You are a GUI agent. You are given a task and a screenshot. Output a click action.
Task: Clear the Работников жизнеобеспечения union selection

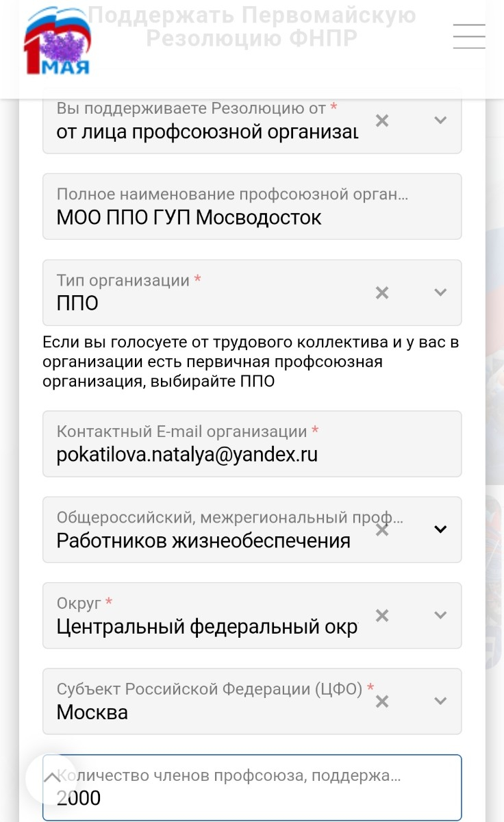pos(382,530)
